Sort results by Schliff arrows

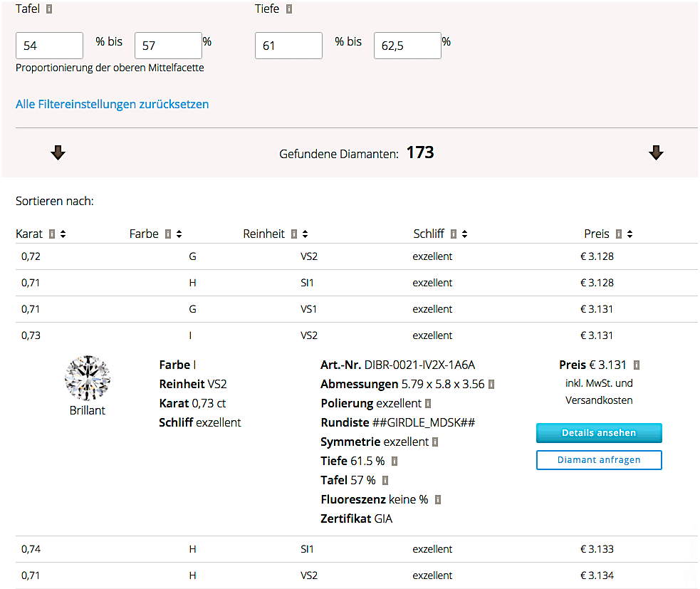tap(464, 234)
